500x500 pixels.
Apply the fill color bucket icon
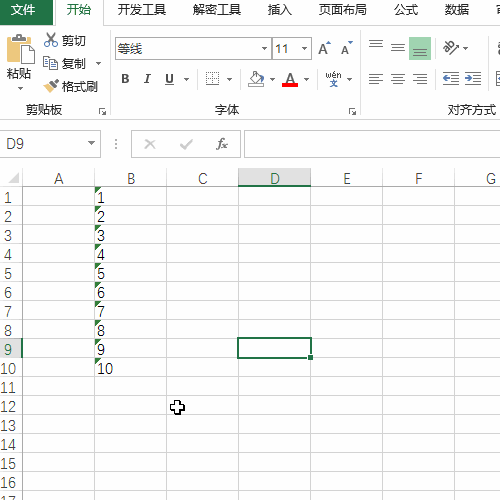coord(256,79)
